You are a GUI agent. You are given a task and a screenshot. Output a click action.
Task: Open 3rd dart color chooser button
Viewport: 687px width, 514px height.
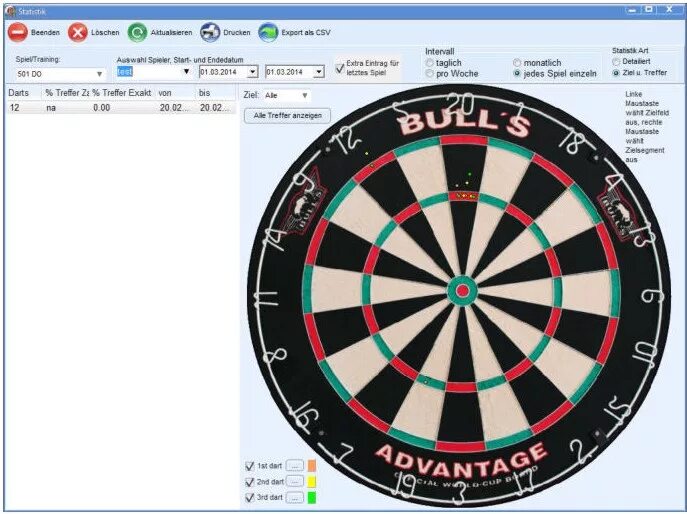[295, 498]
